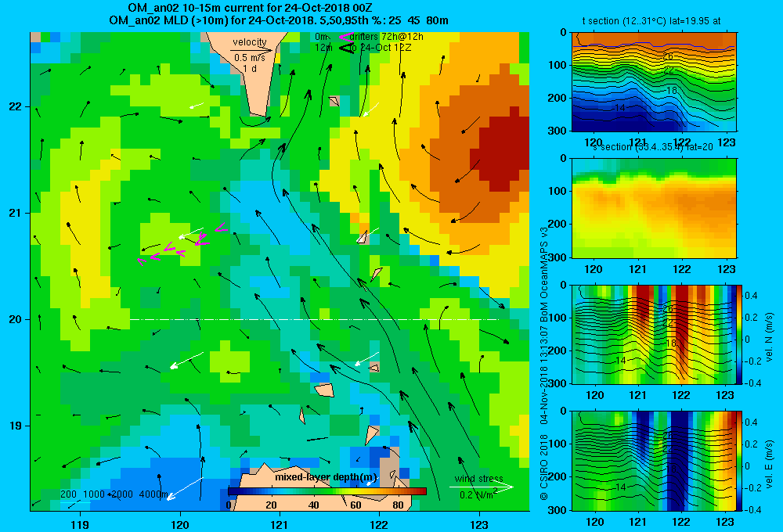Click the '200 1000 2000 4000m' bathymetry legend
This screenshot has height=532, width=783.
[x=114, y=494]
